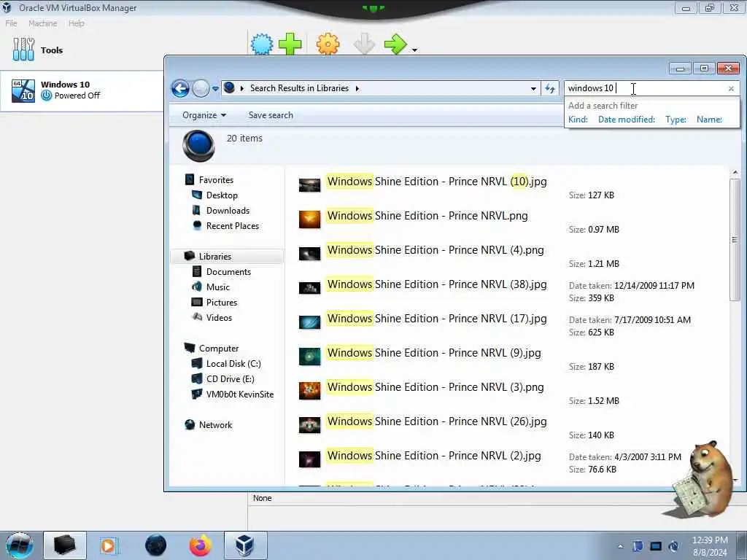This screenshot has height=560, width=747.
Task: Open VirtualBox Settings orange gear icon
Action: (328, 44)
